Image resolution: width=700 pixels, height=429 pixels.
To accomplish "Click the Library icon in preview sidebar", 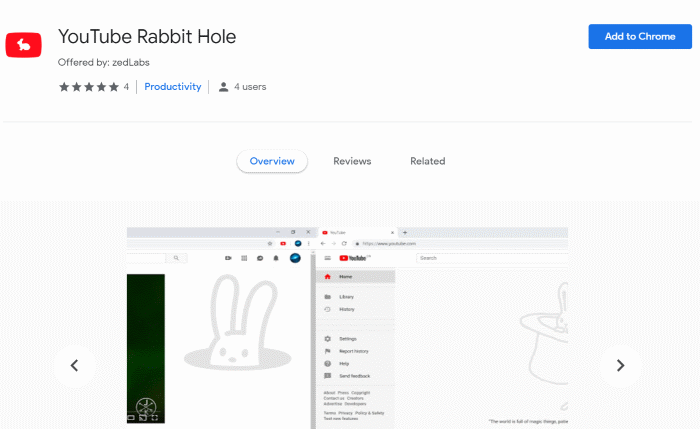I will [x=327, y=297].
